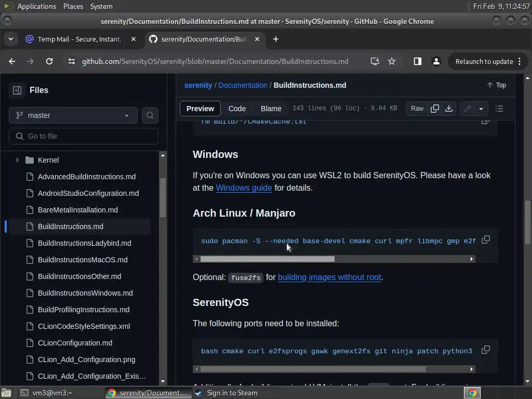Close the Temp Mail tab

134,39
